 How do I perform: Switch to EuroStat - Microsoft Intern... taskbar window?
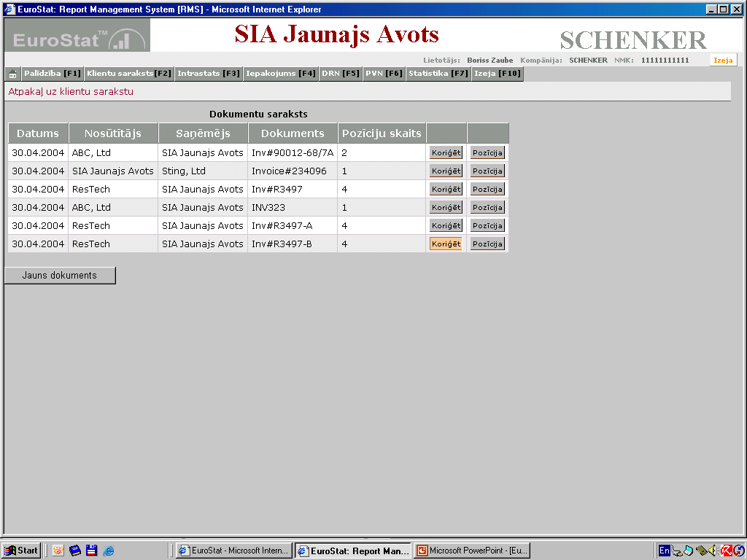[x=234, y=551]
